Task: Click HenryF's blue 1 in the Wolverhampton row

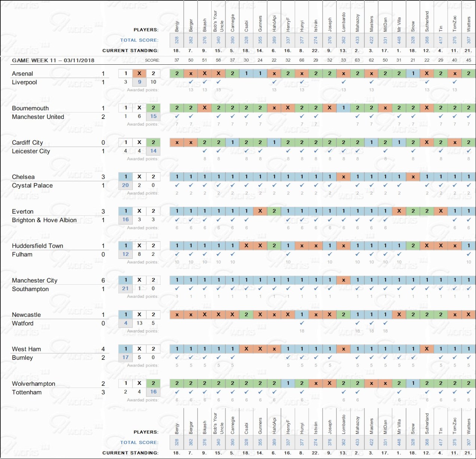Action: (x=288, y=383)
